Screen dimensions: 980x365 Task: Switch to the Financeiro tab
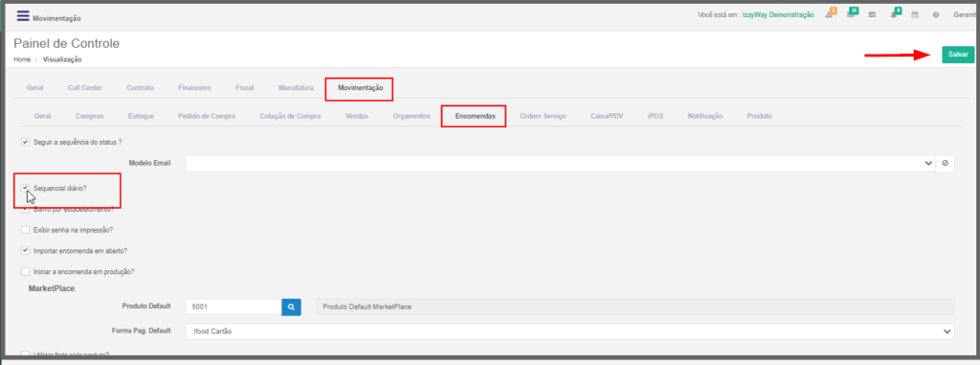pos(194,87)
